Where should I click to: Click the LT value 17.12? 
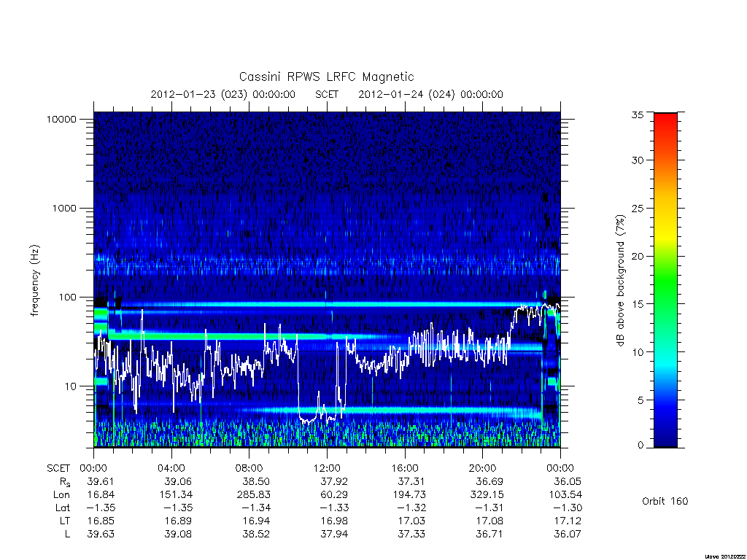(x=568, y=521)
